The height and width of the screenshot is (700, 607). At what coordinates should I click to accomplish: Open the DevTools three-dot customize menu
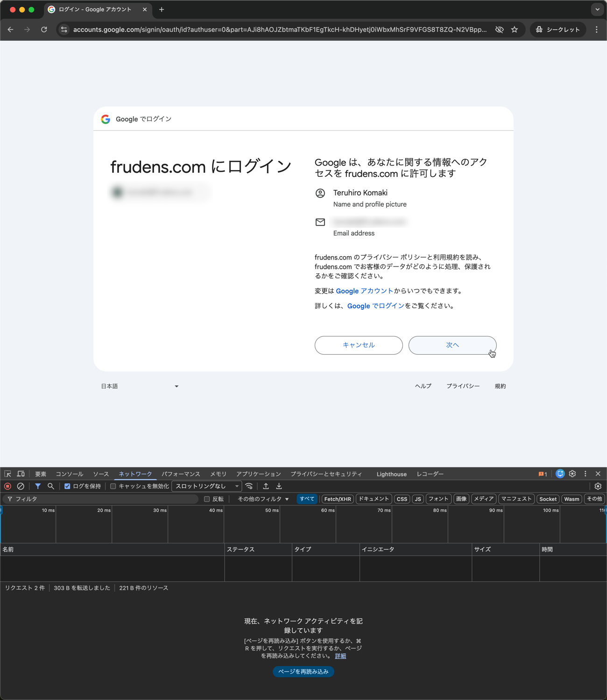586,474
